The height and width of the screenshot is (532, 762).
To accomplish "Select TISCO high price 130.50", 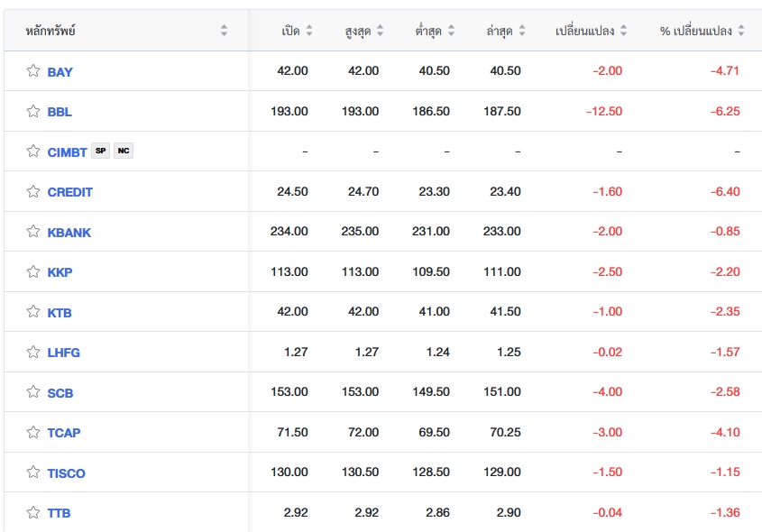I will pyautogui.click(x=360, y=472).
